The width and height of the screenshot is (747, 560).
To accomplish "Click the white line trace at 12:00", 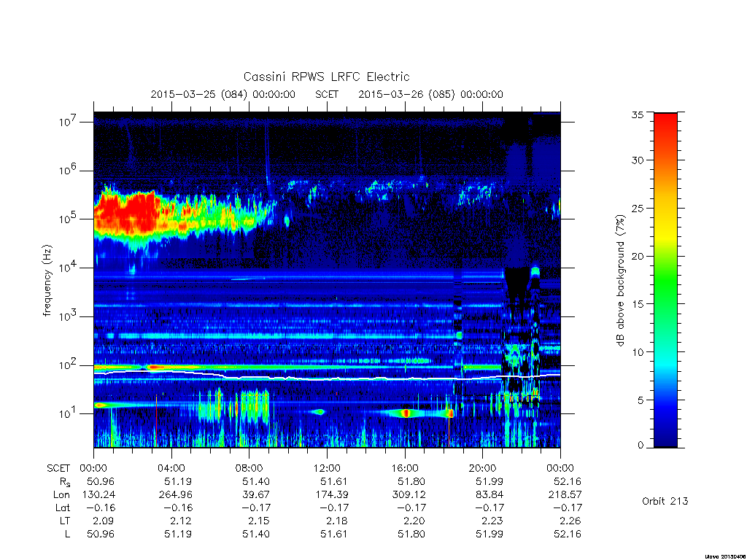I will (327, 378).
